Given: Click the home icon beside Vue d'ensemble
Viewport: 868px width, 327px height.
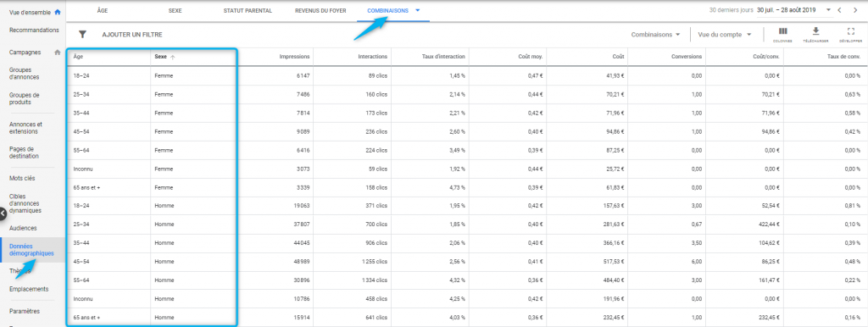Looking at the screenshot, I should pyautogui.click(x=57, y=12).
